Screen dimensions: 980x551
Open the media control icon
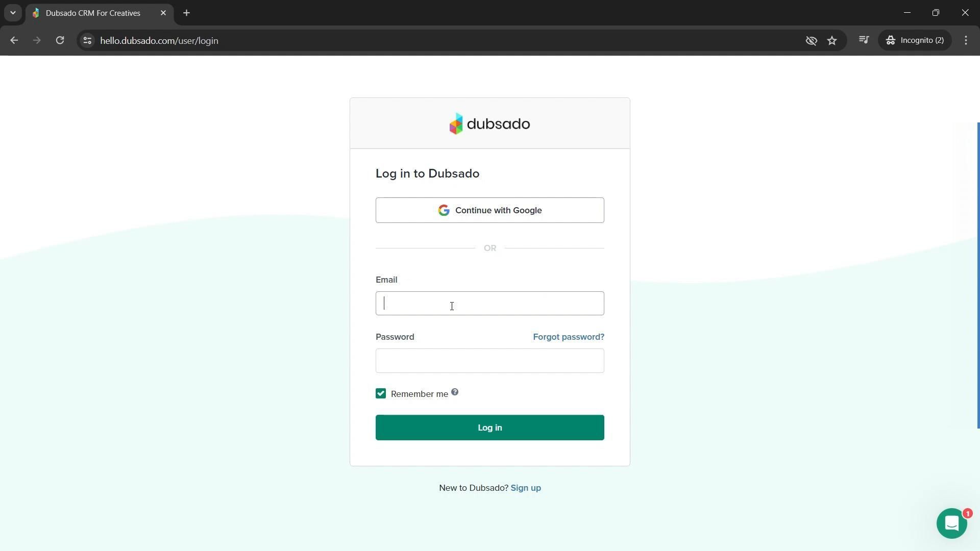864,40
